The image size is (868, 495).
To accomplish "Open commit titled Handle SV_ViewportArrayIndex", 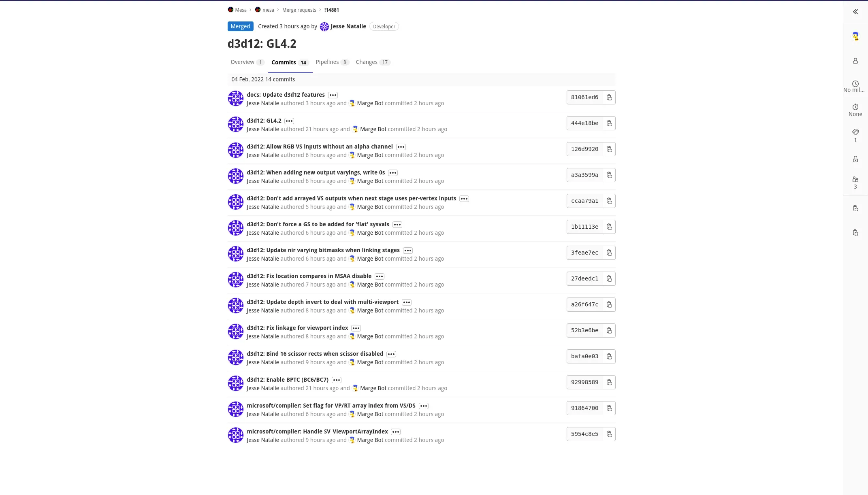I will coord(317,431).
